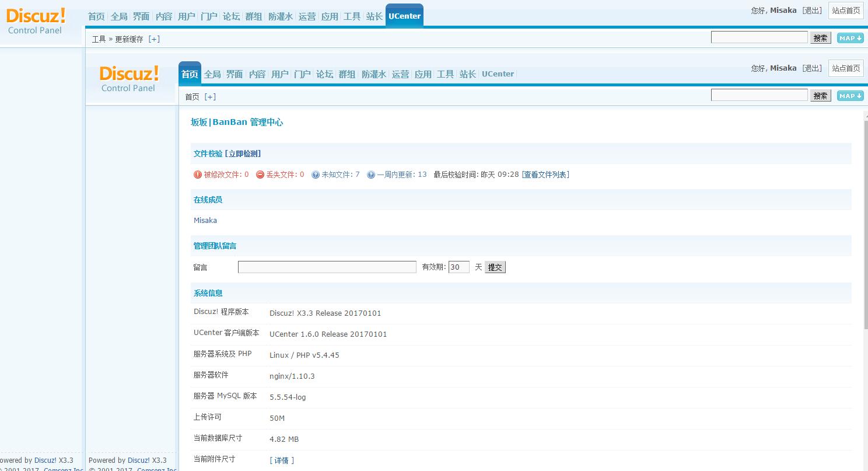Select active 首页 tab in inner frame navigation

coord(190,74)
